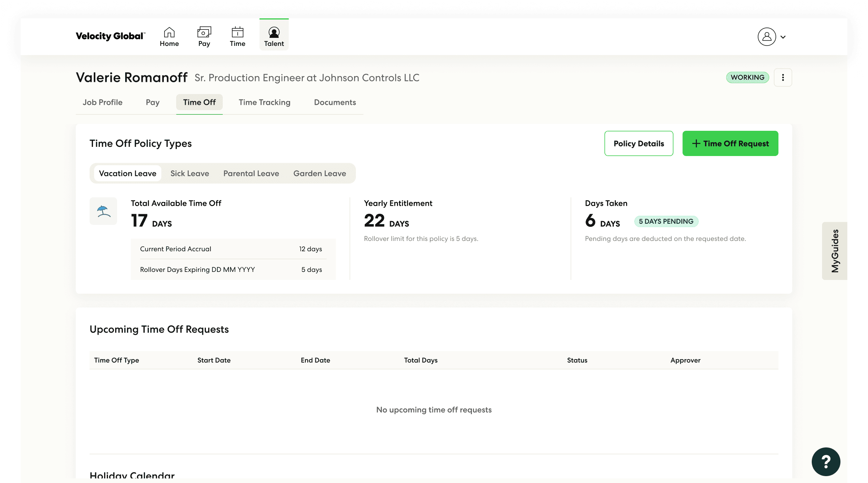Select the Vacation Leave policy type
Screen dimensions: 868x483
(x=127, y=174)
